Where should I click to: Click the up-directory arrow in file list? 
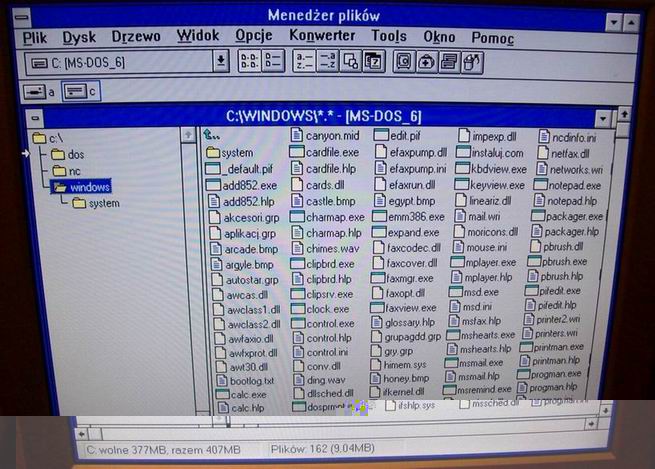212,135
